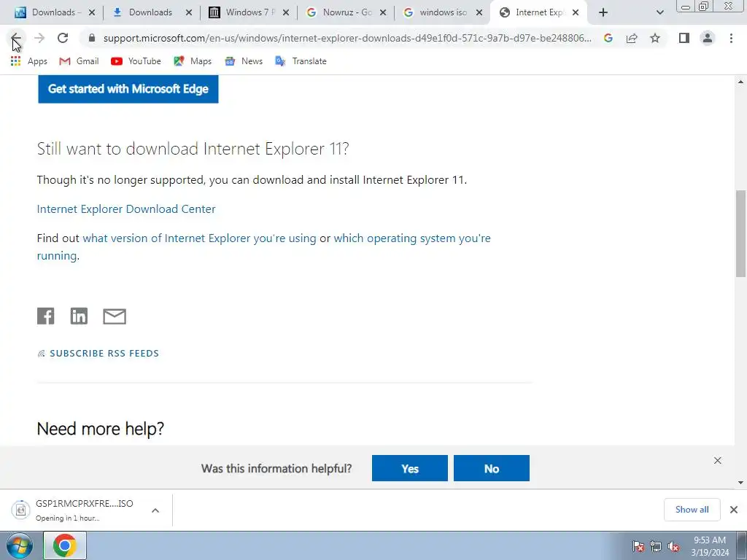Viewport: 747px width, 560px height.
Task: Close the Nowruz tab
Action: pos(383,12)
